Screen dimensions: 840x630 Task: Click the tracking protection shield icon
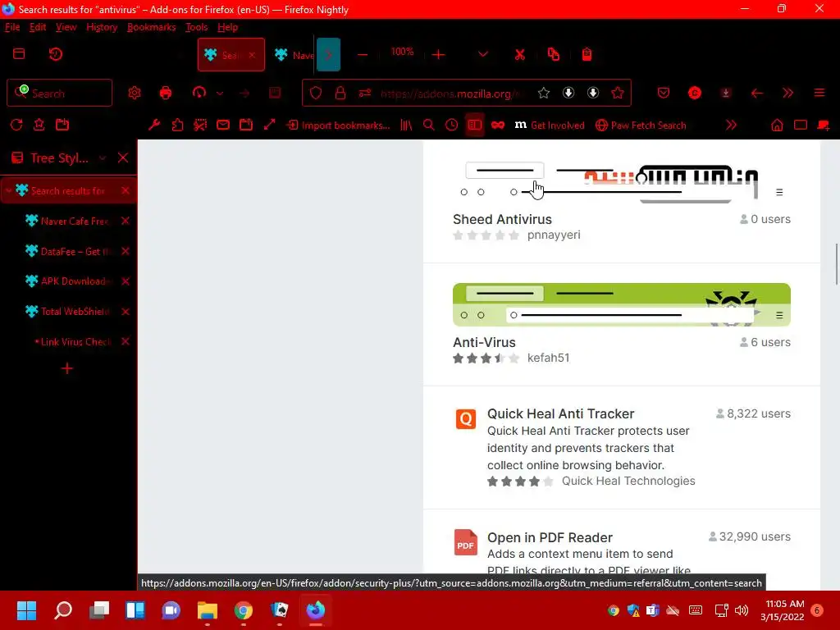[316, 94]
